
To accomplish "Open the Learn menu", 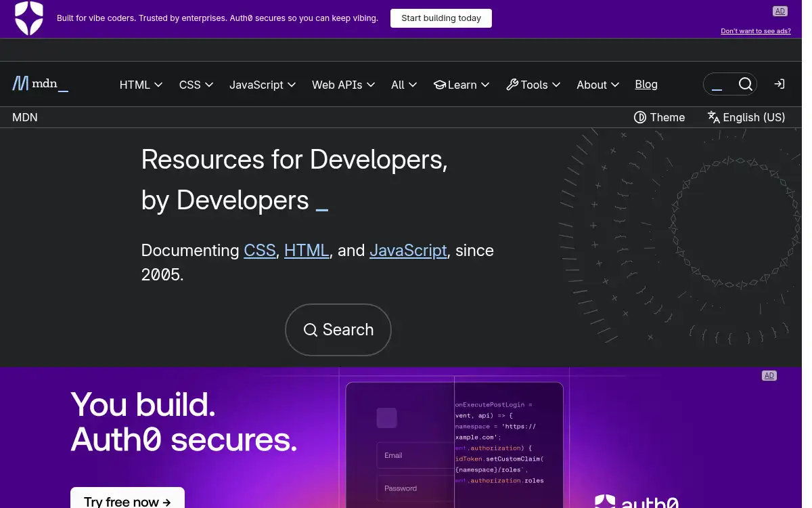I will (x=461, y=85).
